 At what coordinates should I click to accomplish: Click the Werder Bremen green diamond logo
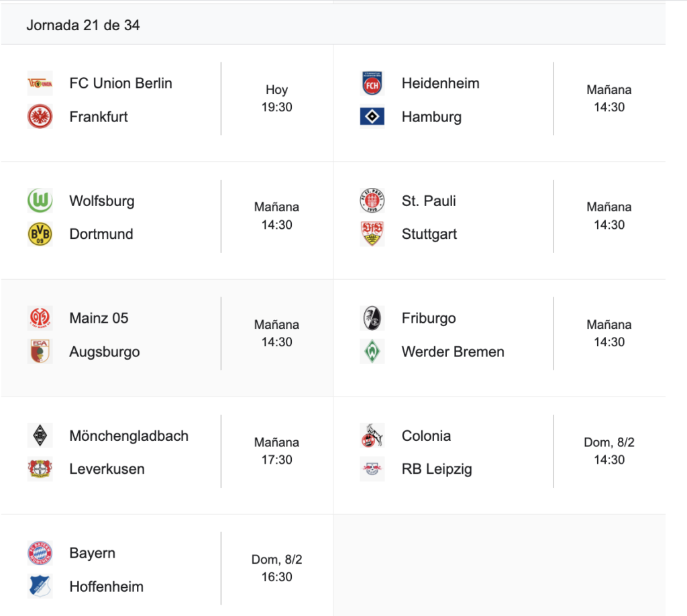pyautogui.click(x=372, y=352)
